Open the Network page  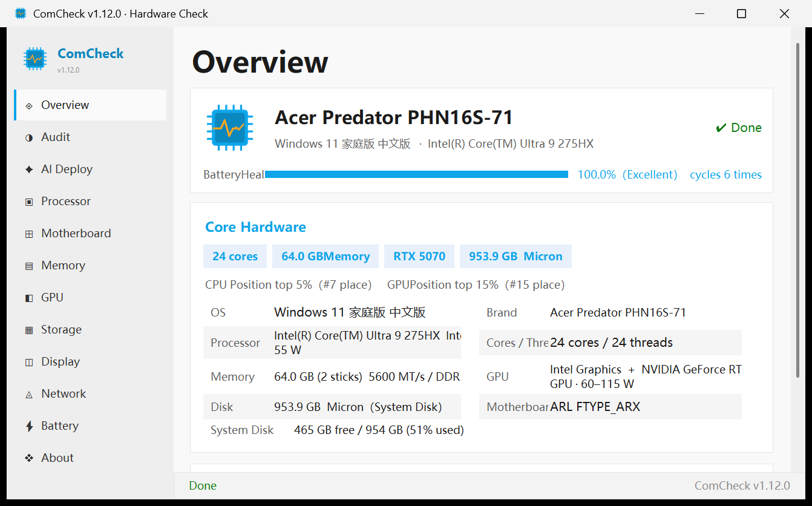90,394
